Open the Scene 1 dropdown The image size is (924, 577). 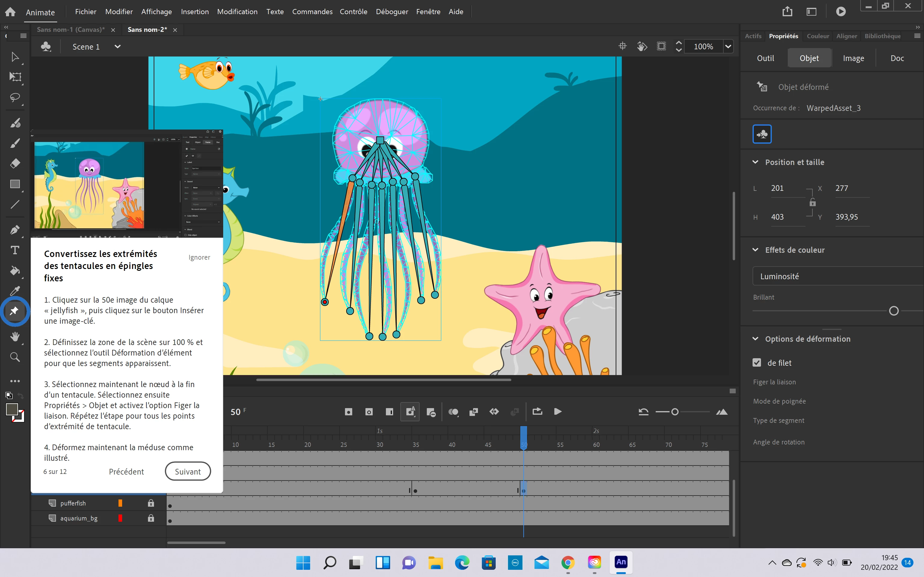click(x=118, y=47)
